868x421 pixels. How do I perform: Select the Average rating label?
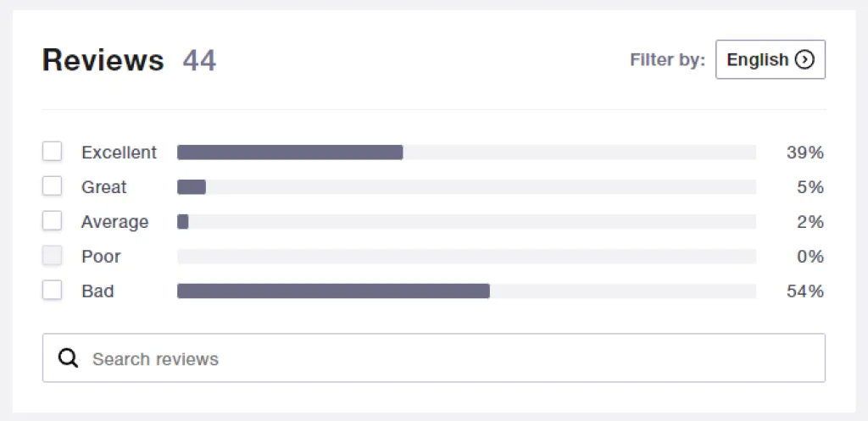[x=114, y=222]
